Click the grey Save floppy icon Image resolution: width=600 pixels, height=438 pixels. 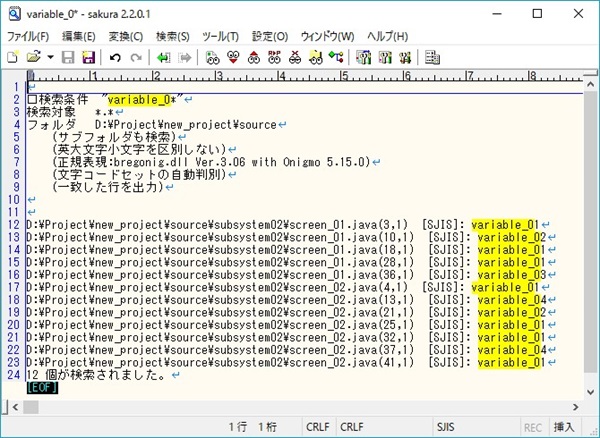click(68, 58)
